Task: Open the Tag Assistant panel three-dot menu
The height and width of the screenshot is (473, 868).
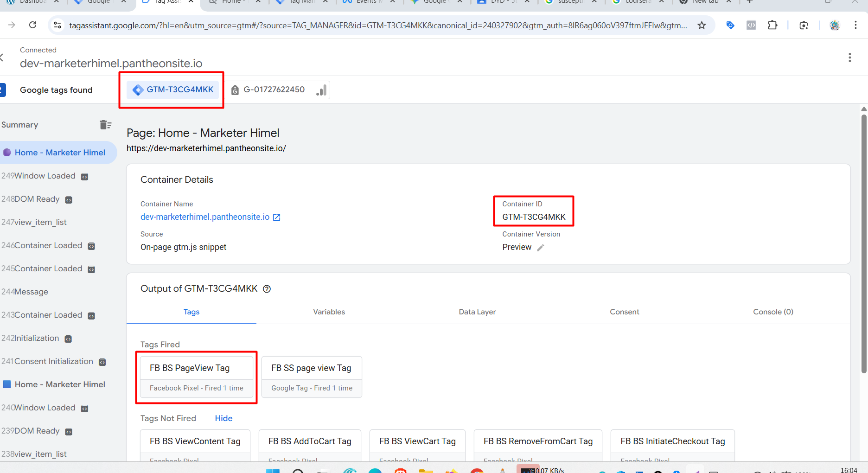Action: 850,57
